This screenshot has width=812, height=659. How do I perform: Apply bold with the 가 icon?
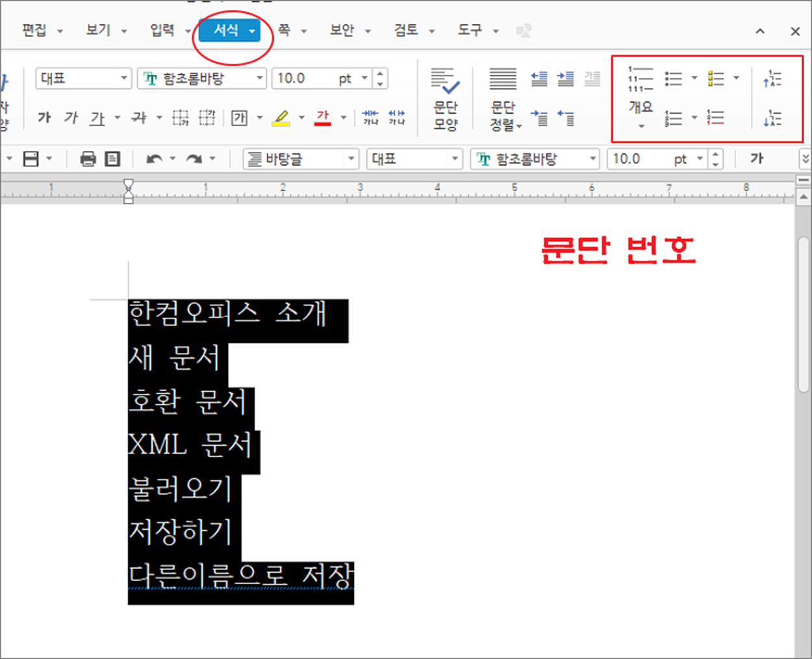tap(44, 118)
